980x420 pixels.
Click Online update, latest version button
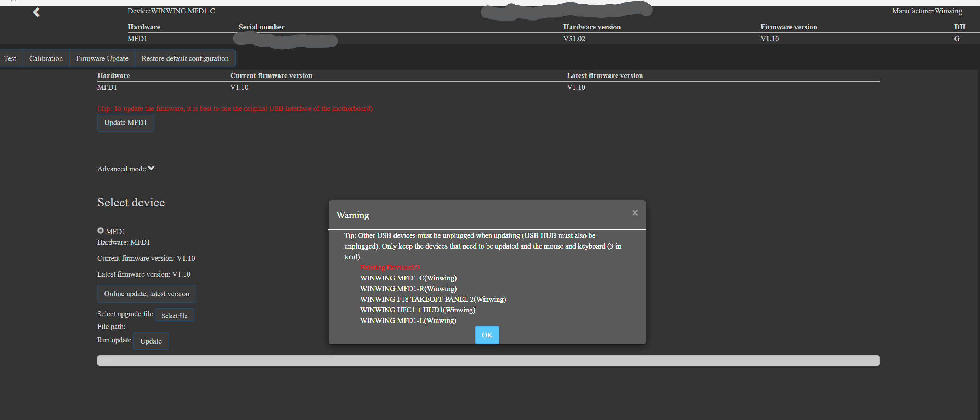[147, 294]
